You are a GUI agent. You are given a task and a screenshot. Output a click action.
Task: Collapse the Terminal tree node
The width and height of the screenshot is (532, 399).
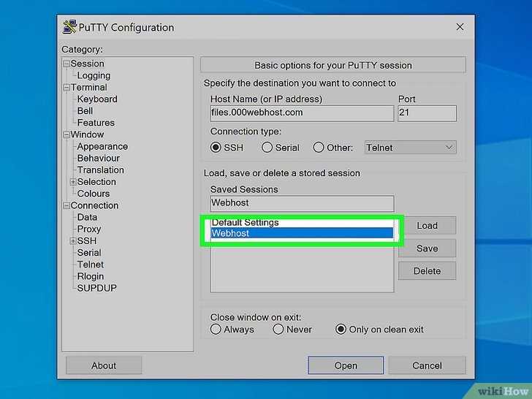66,88
